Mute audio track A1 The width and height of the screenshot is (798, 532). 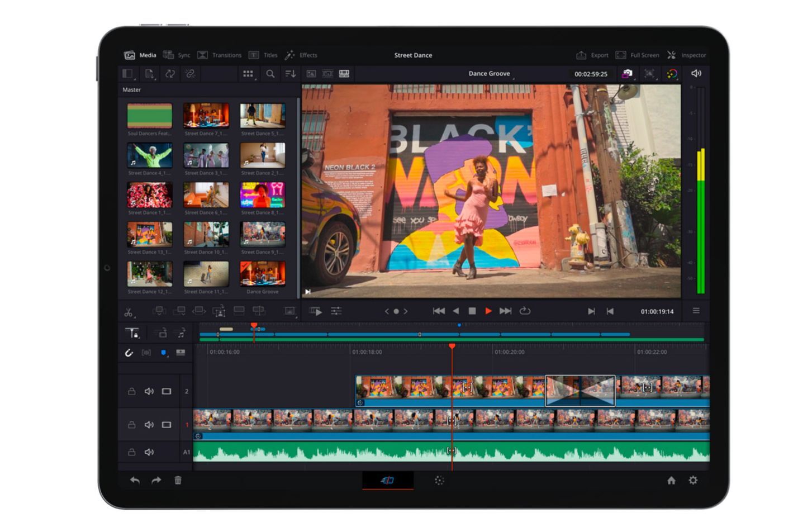point(149,452)
